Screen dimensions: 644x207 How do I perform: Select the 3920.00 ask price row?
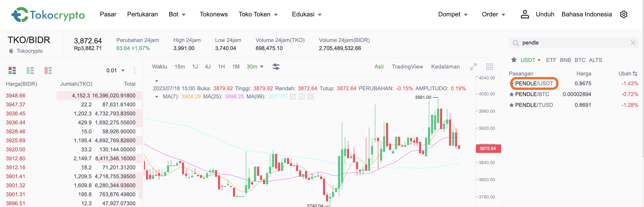tap(71, 149)
